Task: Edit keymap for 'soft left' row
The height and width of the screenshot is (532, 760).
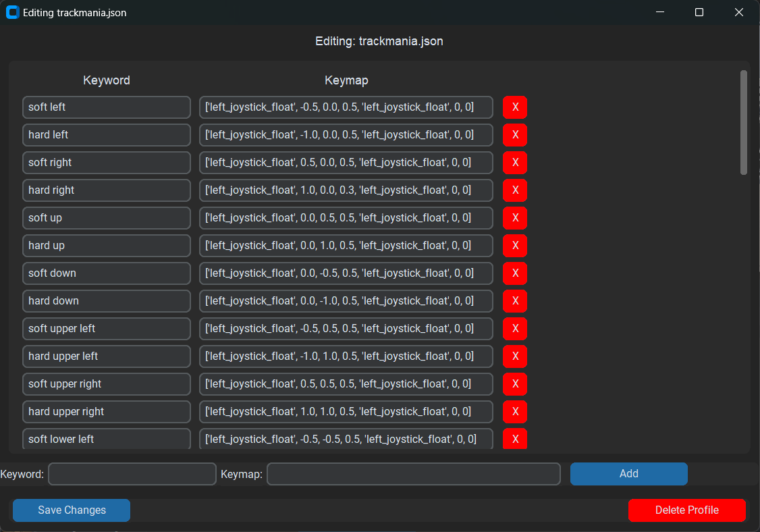Action: tap(346, 107)
